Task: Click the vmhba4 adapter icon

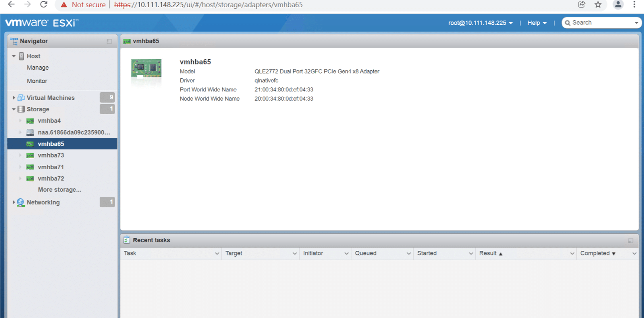Action: [x=30, y=121]
